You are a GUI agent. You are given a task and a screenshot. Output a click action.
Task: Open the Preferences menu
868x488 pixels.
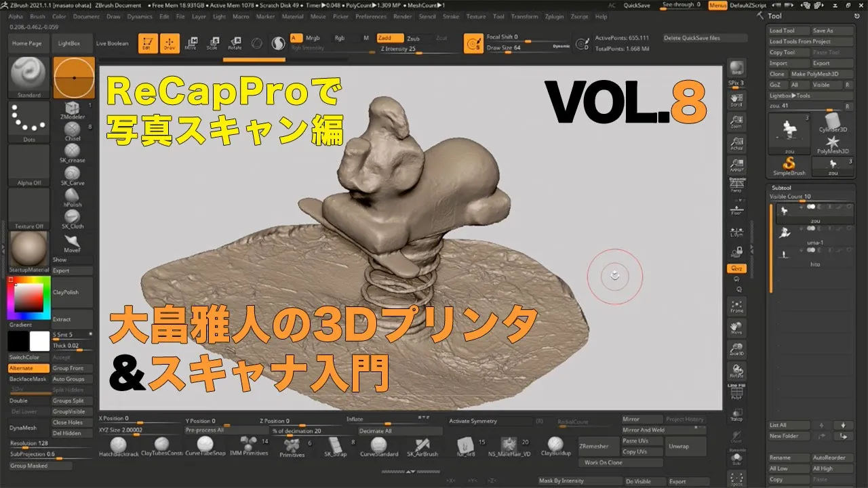(371, 16)
